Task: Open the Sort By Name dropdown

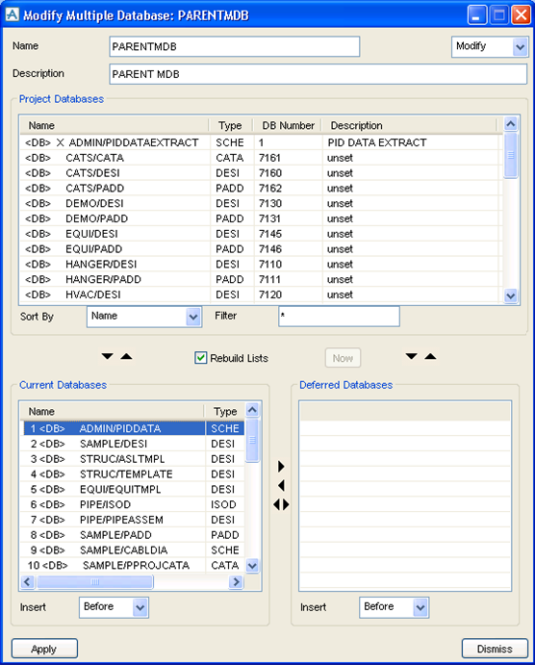Action: pyautogui.click(x=193, y=317)
